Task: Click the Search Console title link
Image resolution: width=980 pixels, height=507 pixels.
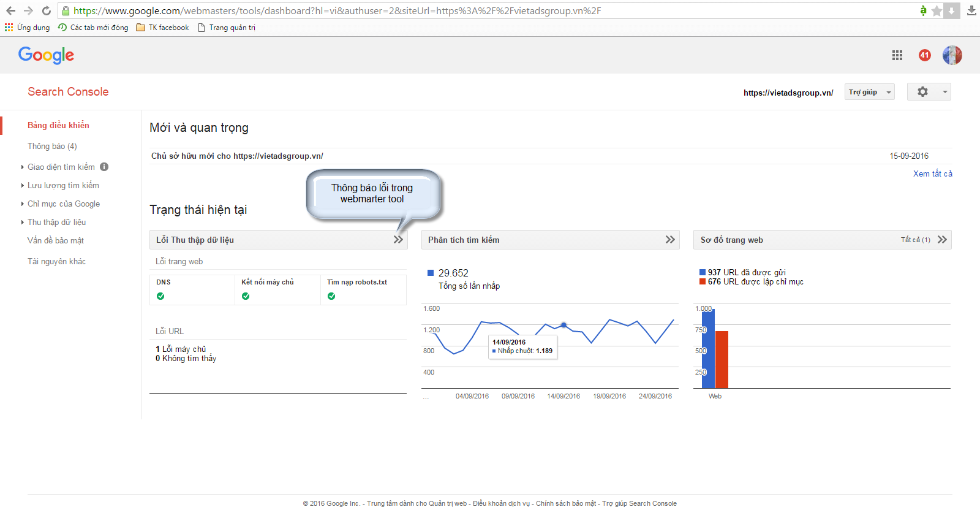Action: [x=68, y=92]
